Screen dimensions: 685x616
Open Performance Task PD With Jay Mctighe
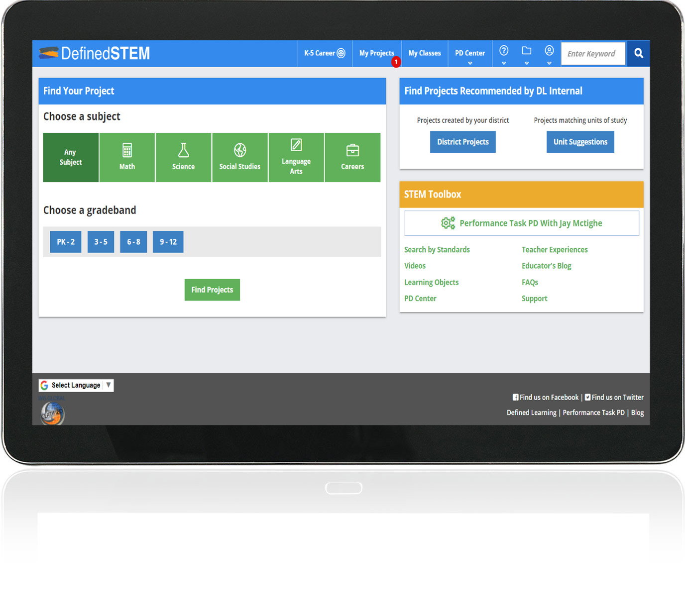point(522,223)
